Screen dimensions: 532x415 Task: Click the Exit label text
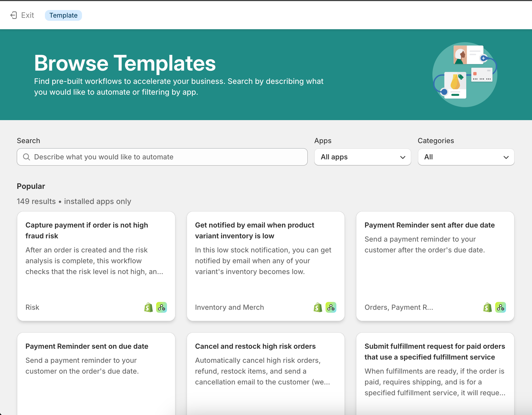point(28,15)
